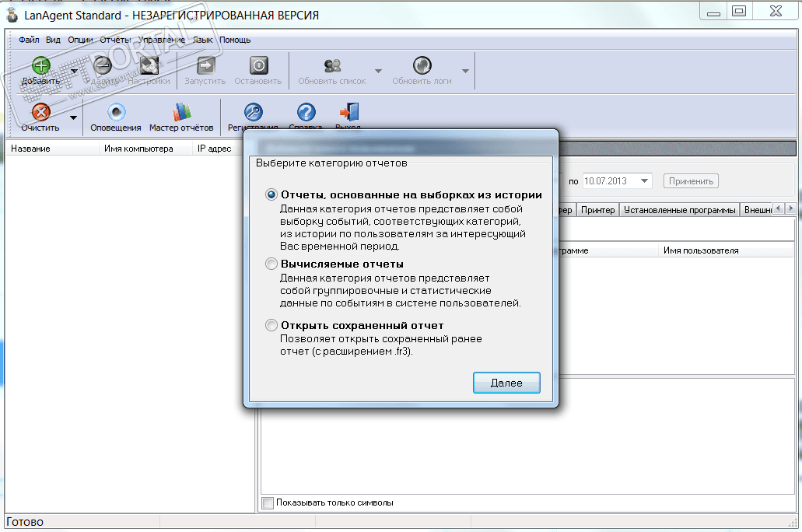Screen dimensions: 802x532
Task: Open the Отчёты menu
Action: click(115, 40)
